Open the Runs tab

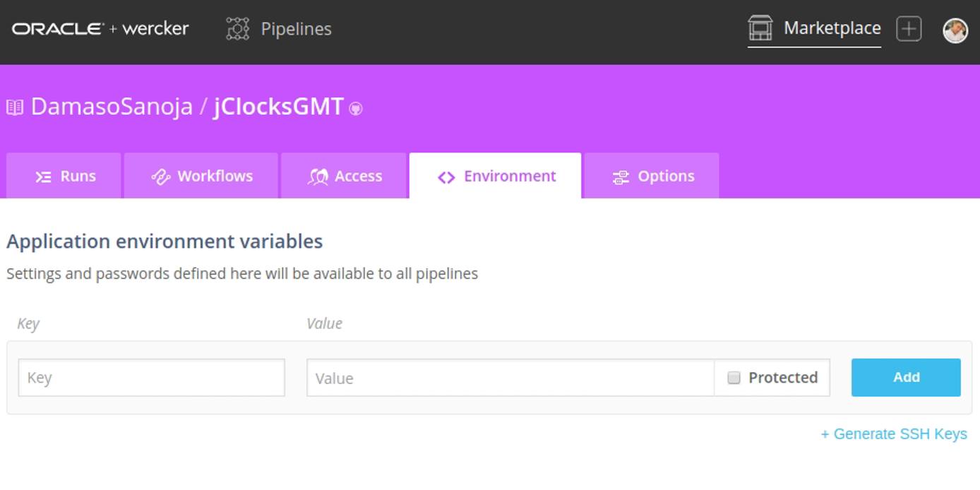[64, 176]
